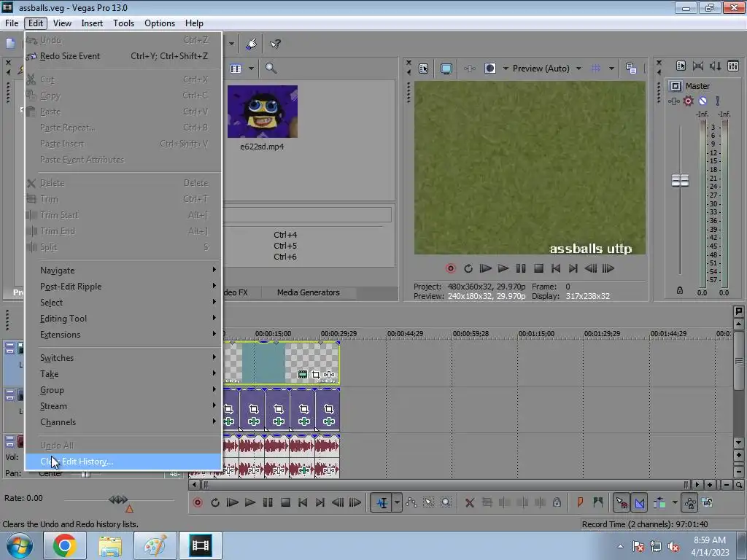Viewport: 747px width, 560px height.
Task: Open the Group submenu entry
Action: point(124,390)
